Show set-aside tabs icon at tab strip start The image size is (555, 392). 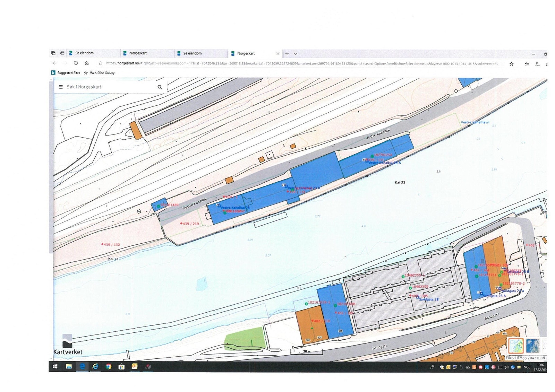[x=53, y=53]
